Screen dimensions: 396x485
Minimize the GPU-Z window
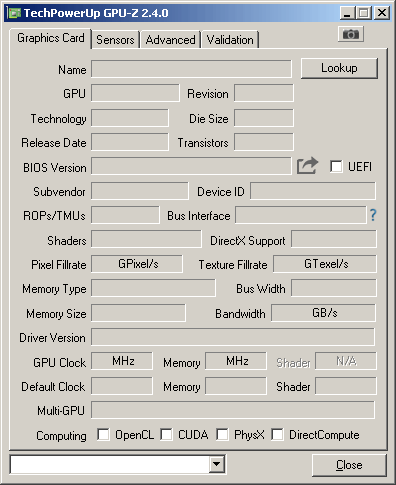click(x=347, y=13)
